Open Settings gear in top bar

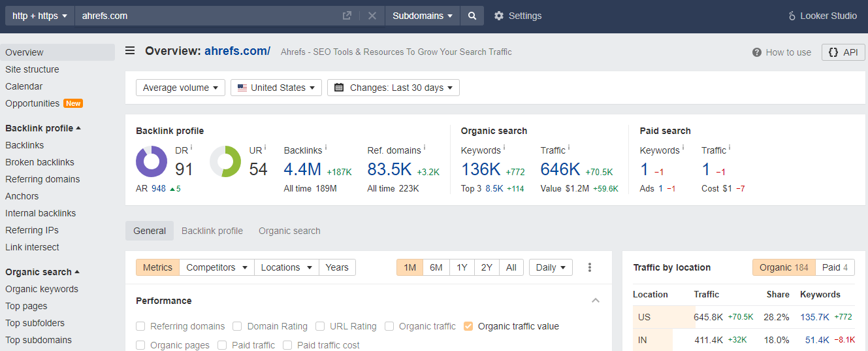point(517,16)
